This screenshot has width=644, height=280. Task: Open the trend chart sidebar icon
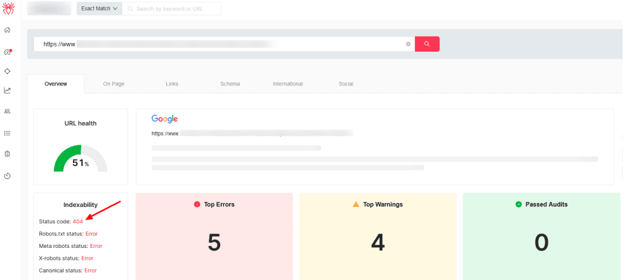tap(7, 91)
